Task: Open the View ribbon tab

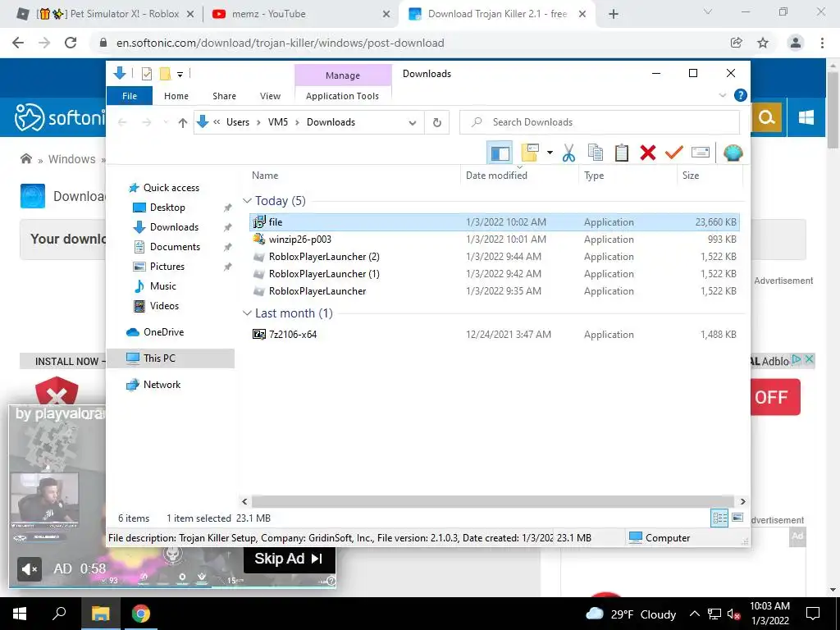Action: [x=270, y=96]
